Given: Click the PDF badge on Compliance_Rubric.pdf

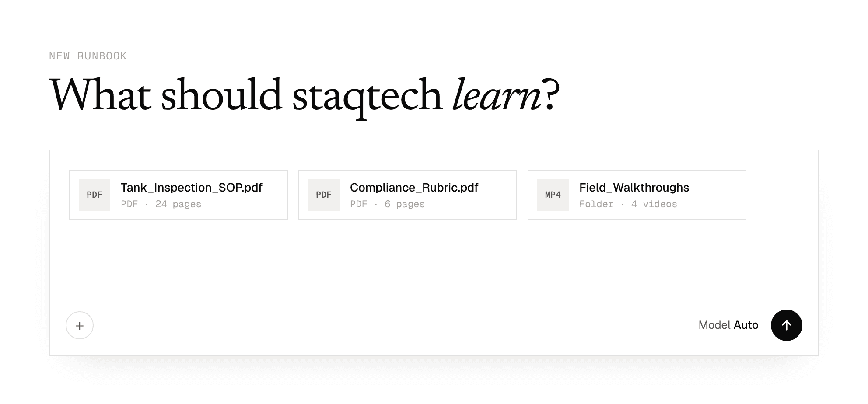Looking at the screenshot, I should tap(324, 195).
